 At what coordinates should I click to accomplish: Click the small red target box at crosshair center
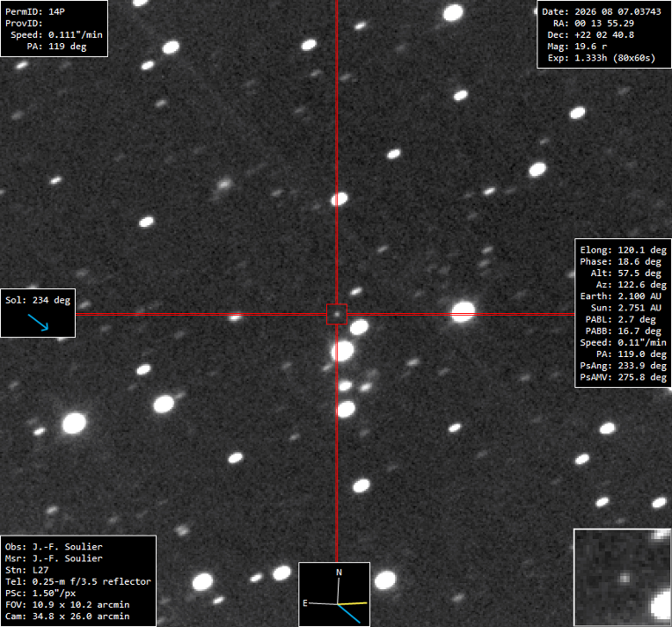pyautogui.click(x=336, y=314)
